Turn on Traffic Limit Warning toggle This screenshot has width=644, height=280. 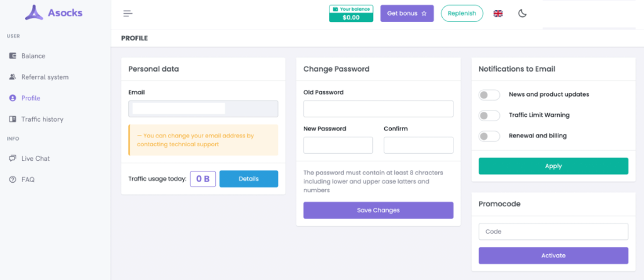[489, 116]
